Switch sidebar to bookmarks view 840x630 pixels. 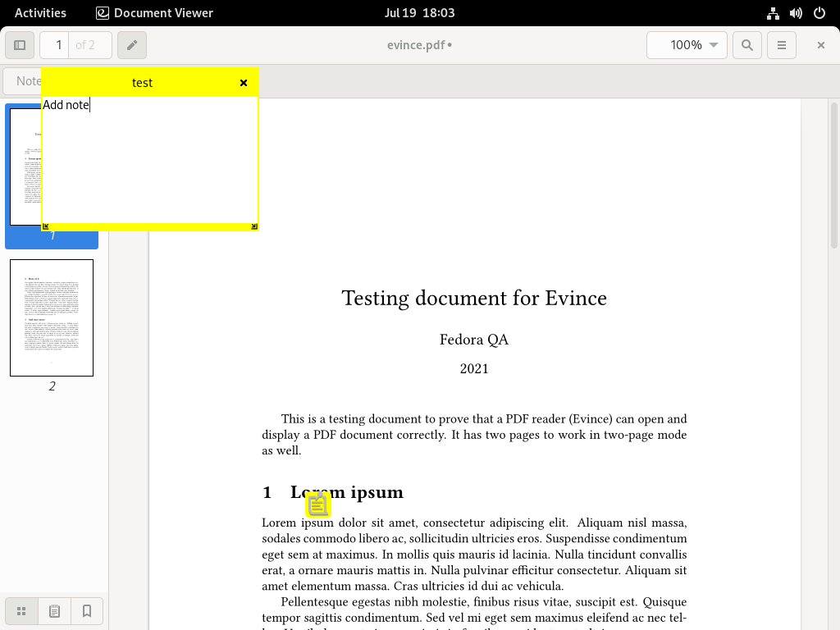[87, 611]
